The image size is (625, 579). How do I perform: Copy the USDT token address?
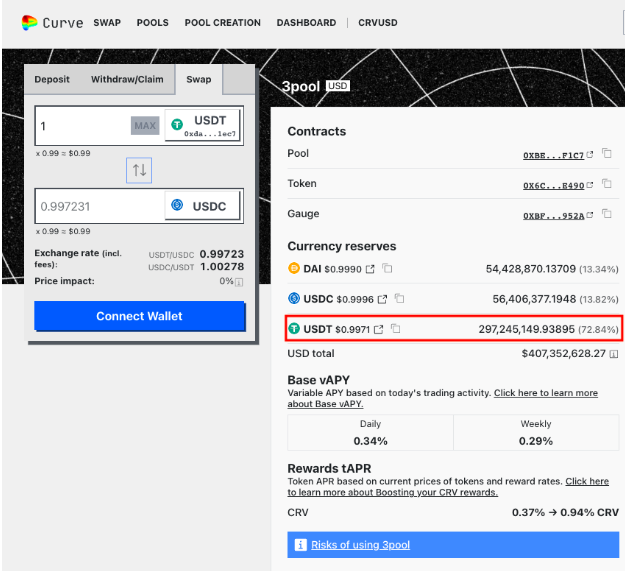395,328
